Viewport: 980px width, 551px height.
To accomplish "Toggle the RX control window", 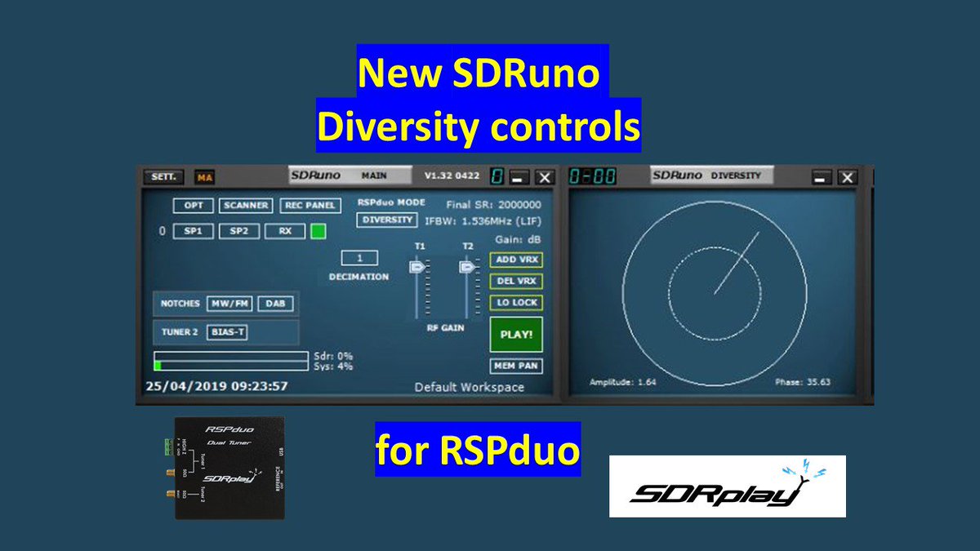I will 285,231.
